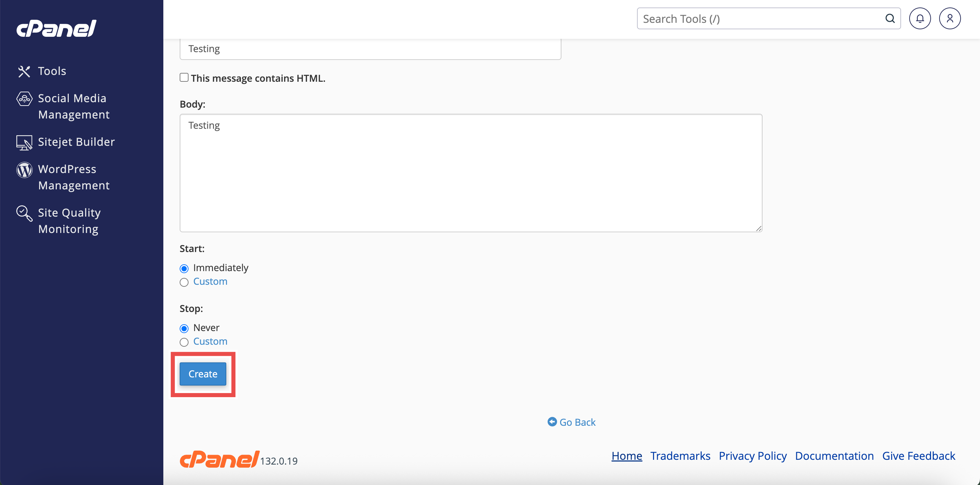Click inside the Body text area
The height and width of the screenshot is (485, 980).
click(x=471, y=173)
